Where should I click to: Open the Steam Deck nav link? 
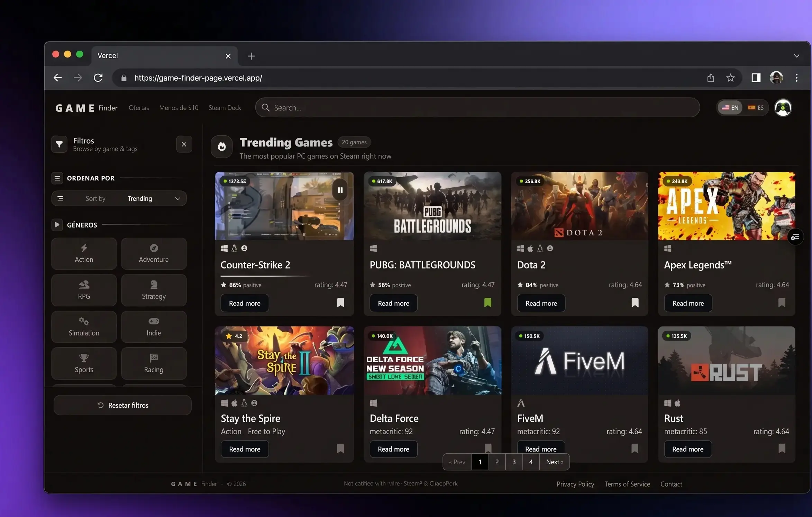click(x=225, y=108)
